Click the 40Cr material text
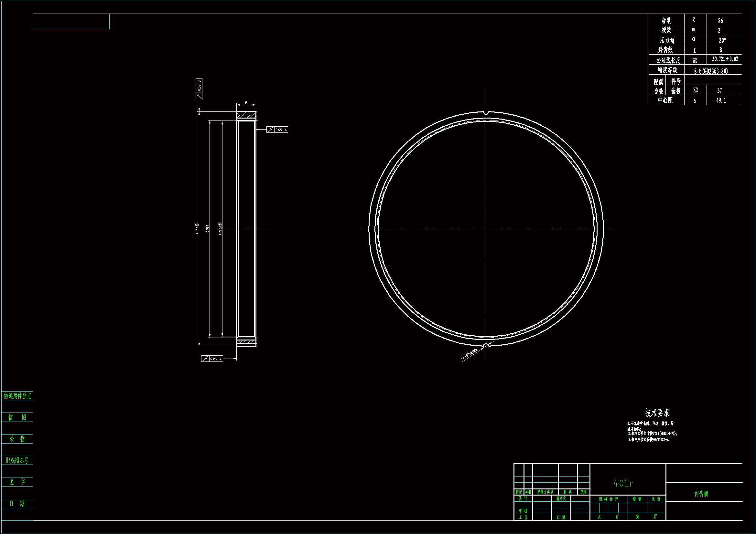 pos(623,483)
